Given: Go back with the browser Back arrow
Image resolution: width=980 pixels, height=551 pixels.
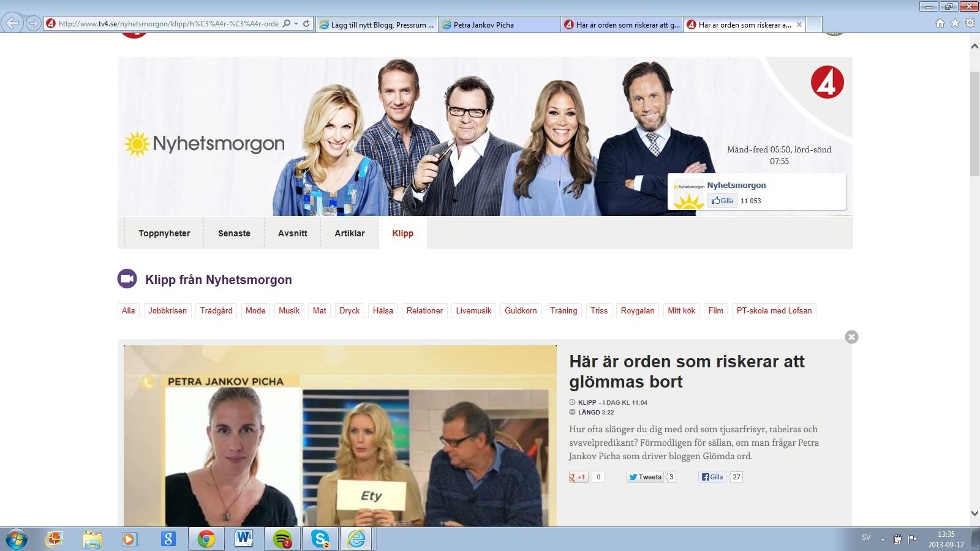Looking at the screenshot, I should (x=13, y=24).
